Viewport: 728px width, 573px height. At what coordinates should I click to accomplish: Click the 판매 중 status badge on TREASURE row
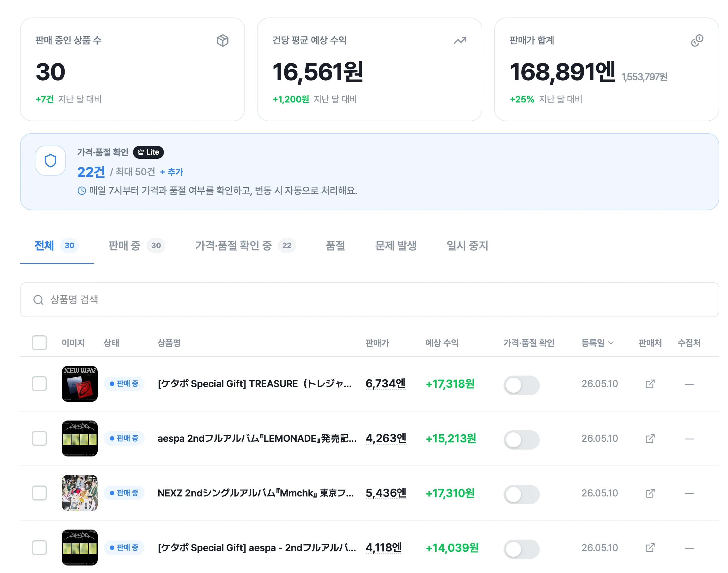124,384
